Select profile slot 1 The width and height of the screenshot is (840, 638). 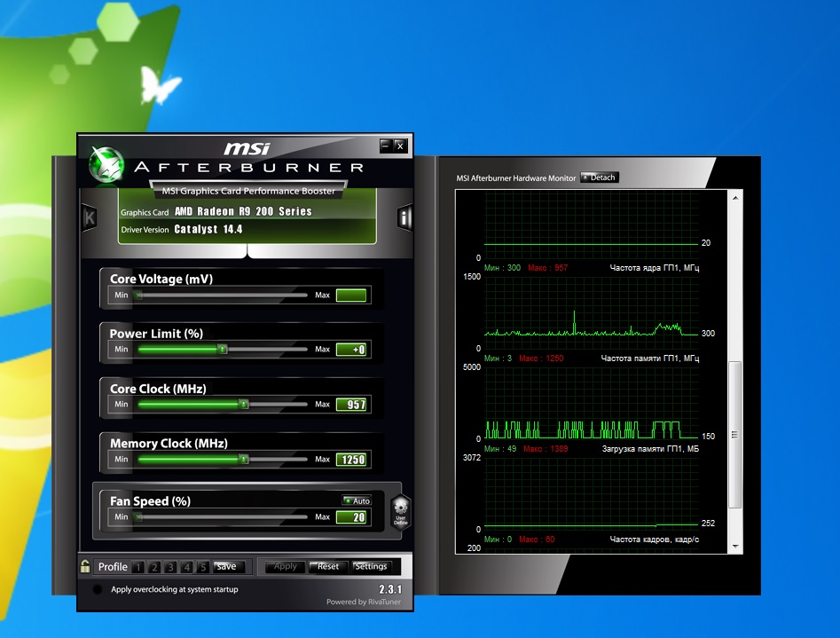[138, 567]
